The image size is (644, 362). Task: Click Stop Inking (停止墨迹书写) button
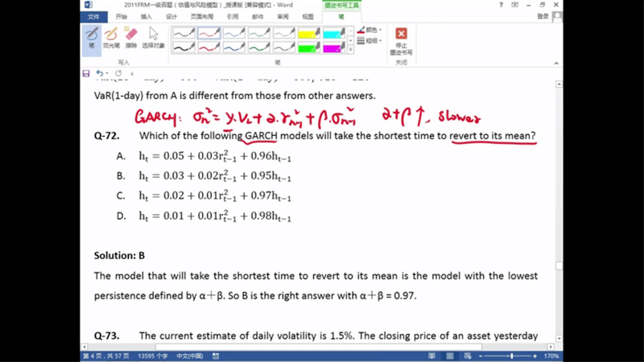coord(401,40)
